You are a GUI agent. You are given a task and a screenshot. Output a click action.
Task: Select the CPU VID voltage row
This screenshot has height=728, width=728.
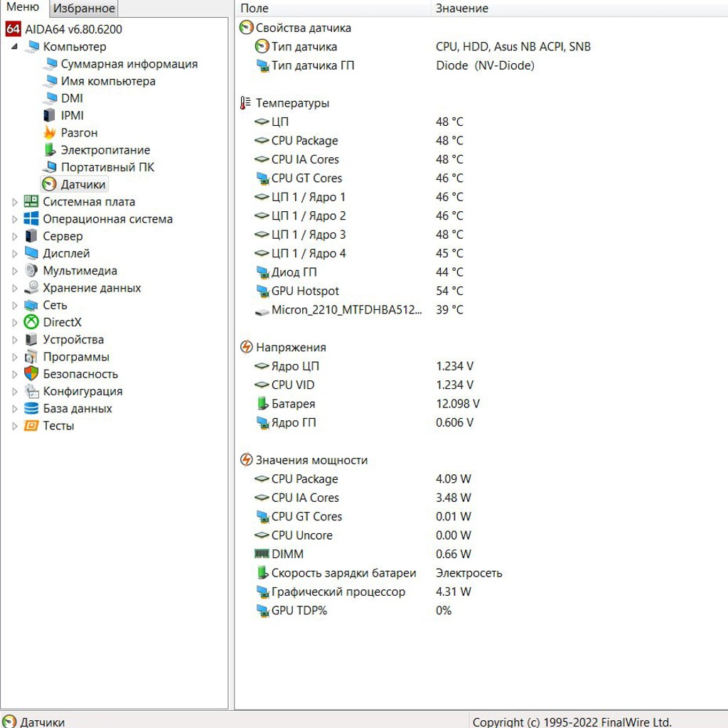(481, 385)
